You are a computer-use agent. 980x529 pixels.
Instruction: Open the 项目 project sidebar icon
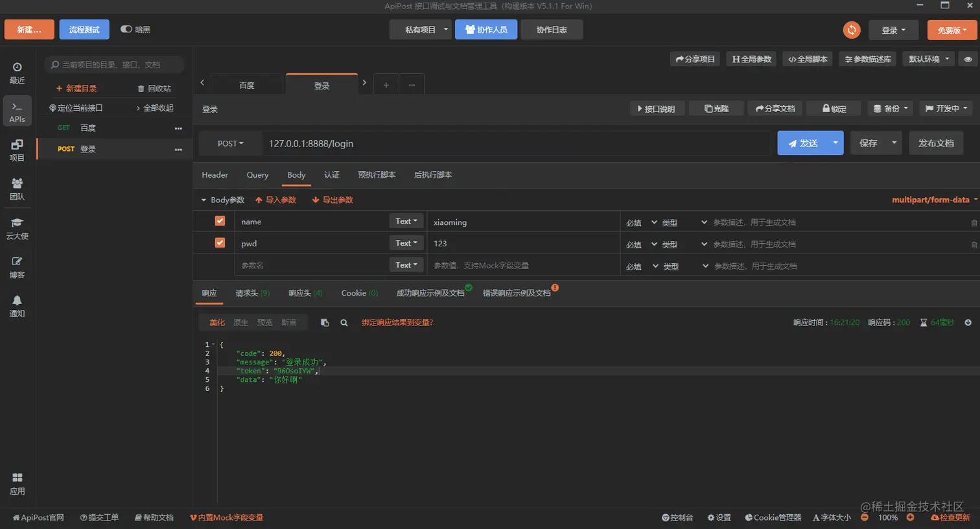17,150
